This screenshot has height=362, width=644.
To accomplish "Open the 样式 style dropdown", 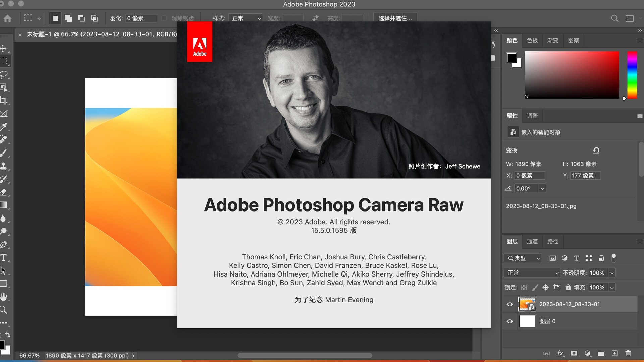I will click(x=246, y=18).
